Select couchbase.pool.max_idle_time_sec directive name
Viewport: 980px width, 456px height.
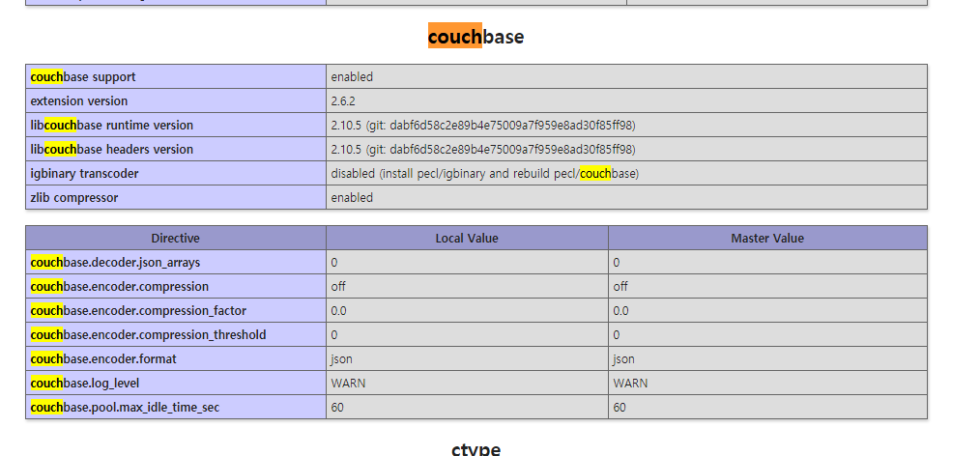pos(125,408)
